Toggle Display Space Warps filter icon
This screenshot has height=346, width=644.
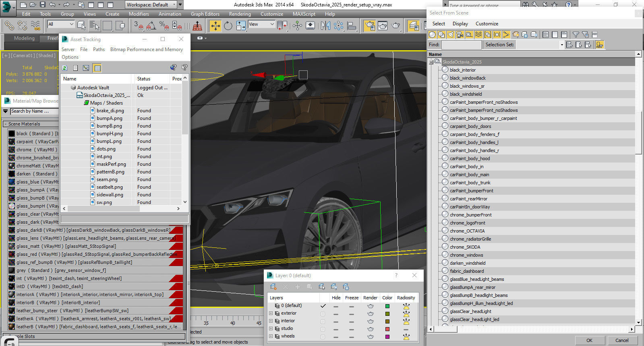coord(478,35)
